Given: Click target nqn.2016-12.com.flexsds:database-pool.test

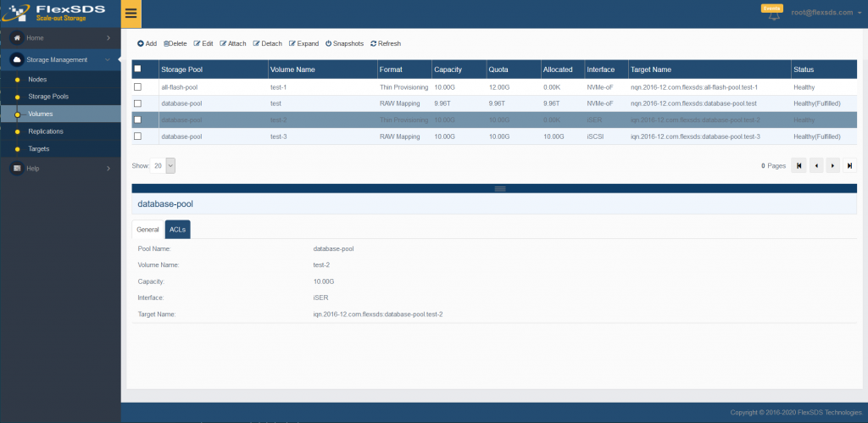Looking at the screenshot, I should pyautogui.click(x=693, y=103).
